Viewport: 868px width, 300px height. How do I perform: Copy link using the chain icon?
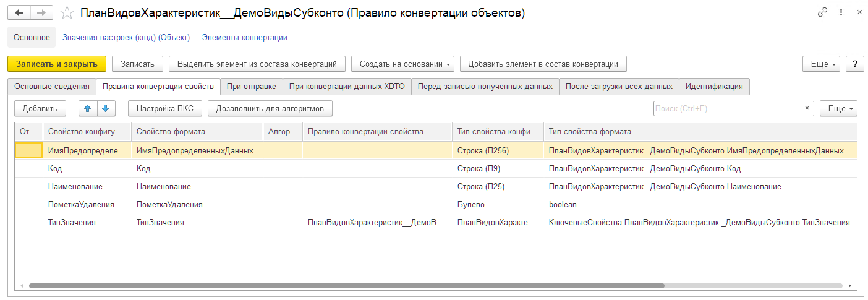tap(822, 12)
